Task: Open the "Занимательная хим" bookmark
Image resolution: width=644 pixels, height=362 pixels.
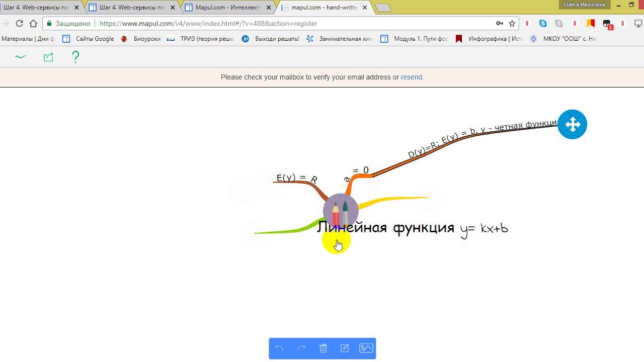Action: coord(339,39)
